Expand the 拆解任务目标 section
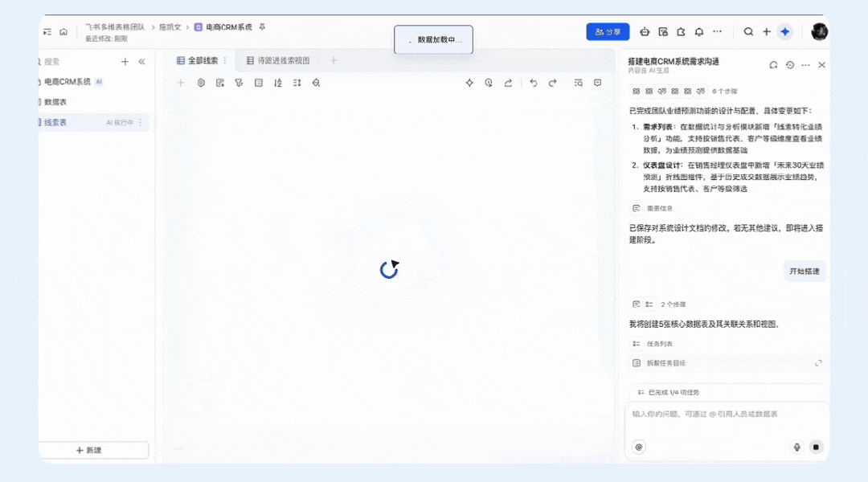 pos(818,362)
